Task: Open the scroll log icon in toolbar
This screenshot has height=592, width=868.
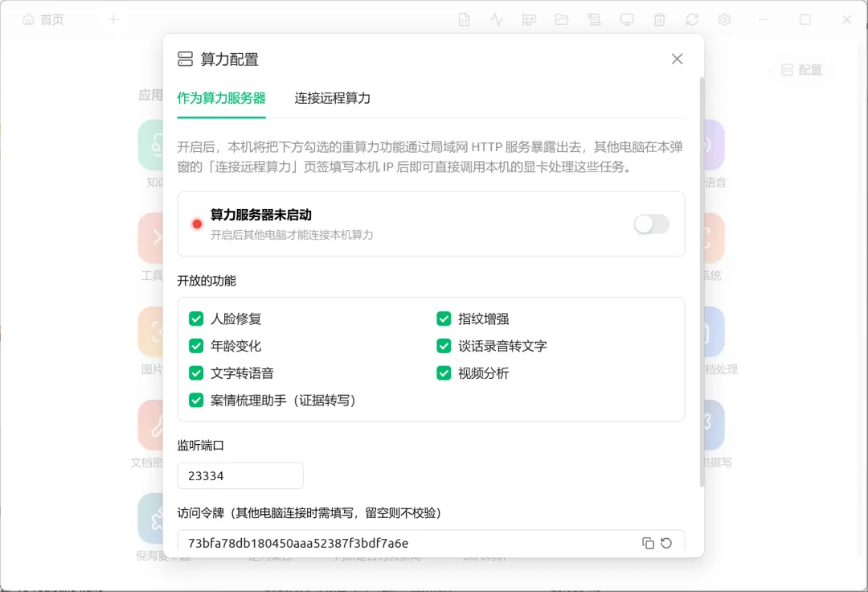Action: tap(594, 20)
